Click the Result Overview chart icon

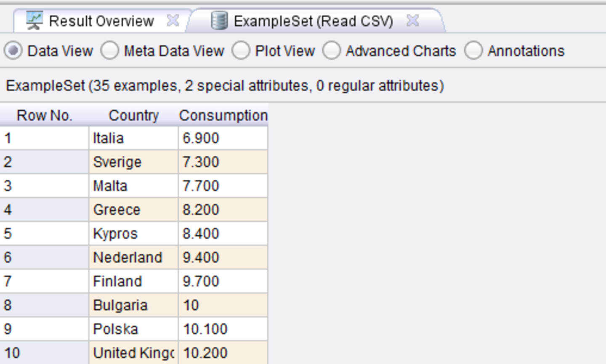(35, 21)
